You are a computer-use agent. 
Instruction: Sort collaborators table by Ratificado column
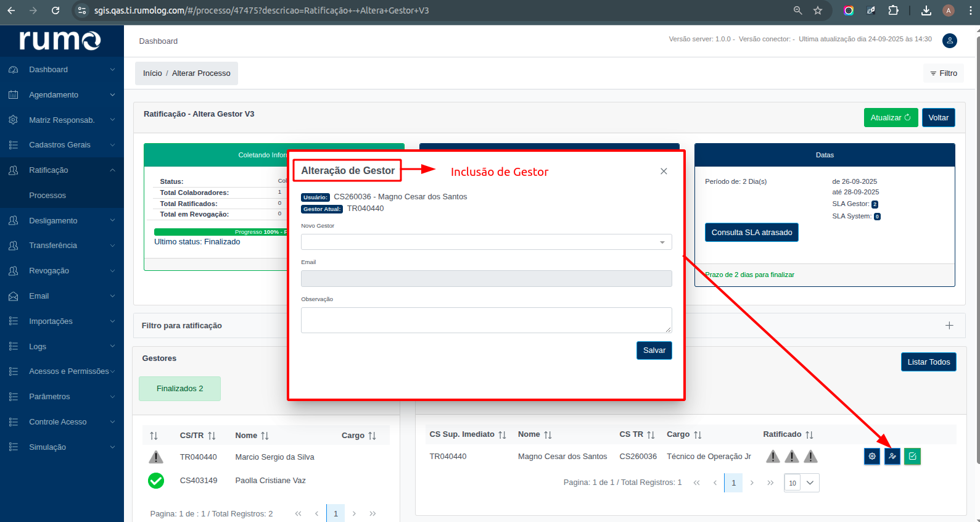(x=809, y=435)
